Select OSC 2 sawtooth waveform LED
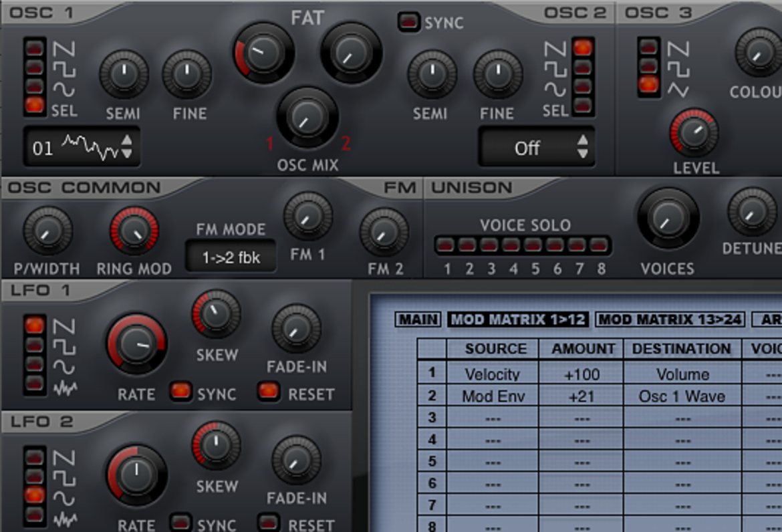782x532 pixels. coord(583,48)
